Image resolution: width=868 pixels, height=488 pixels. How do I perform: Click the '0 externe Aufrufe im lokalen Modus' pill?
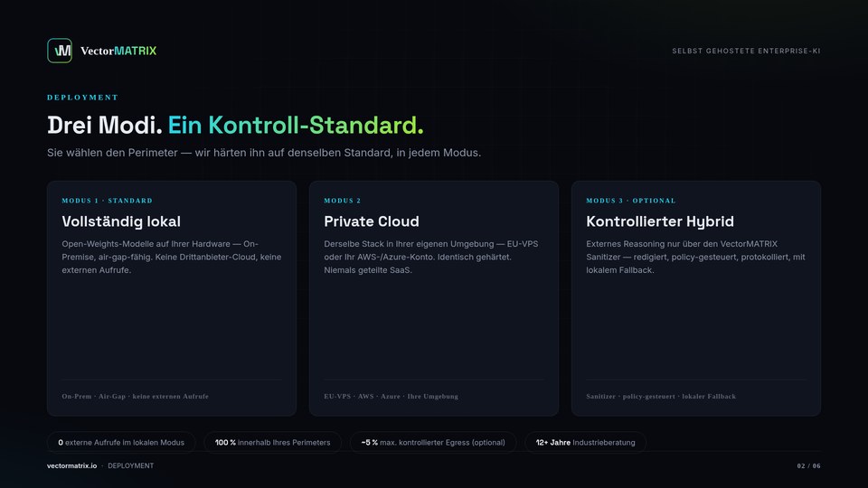(121, 443)
